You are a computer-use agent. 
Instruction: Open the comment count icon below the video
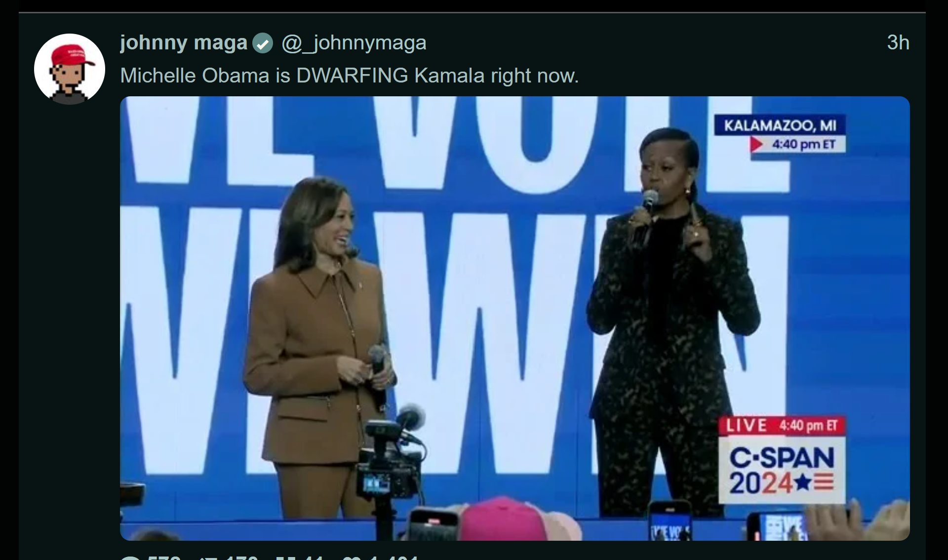click(130, 558)
